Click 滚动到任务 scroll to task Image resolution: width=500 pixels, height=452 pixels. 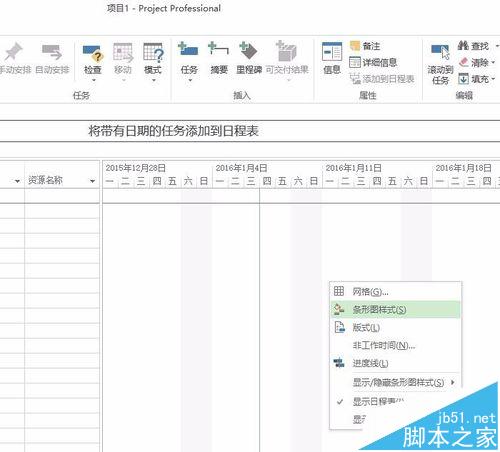pyautogui.click(x=440, y=64)
